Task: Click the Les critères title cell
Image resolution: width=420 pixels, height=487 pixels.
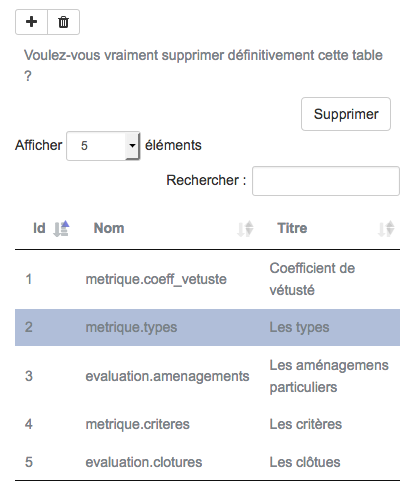Action: (x=306, y=424)
